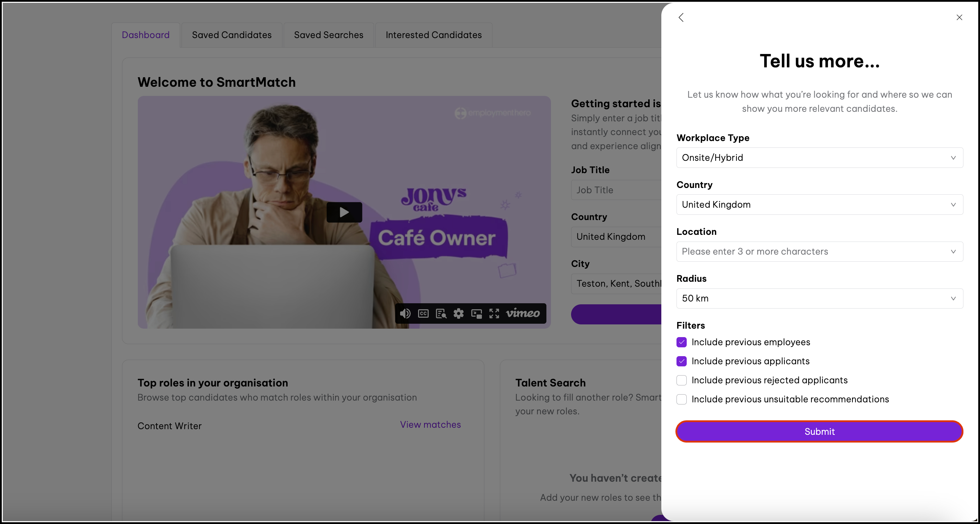
Task: Switch to Saved Candidates tab
Action: point(231,35)
